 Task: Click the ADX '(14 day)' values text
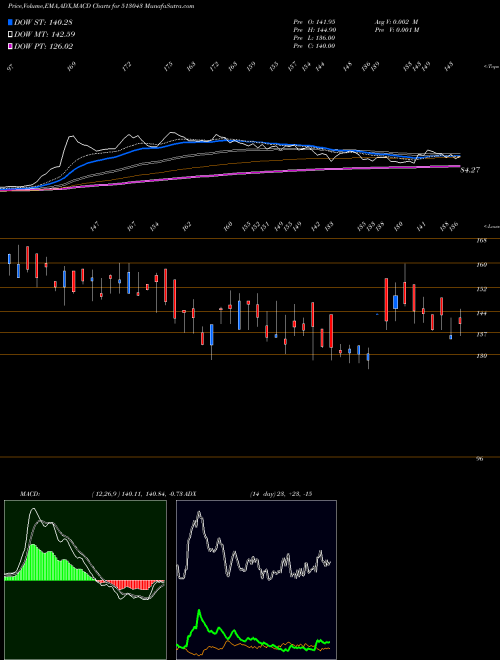(280, 494)
